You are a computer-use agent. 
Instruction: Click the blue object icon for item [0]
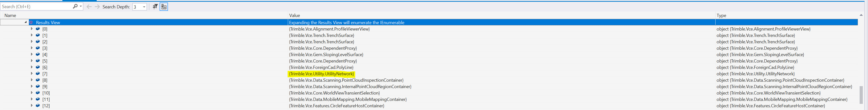point(38,29)
